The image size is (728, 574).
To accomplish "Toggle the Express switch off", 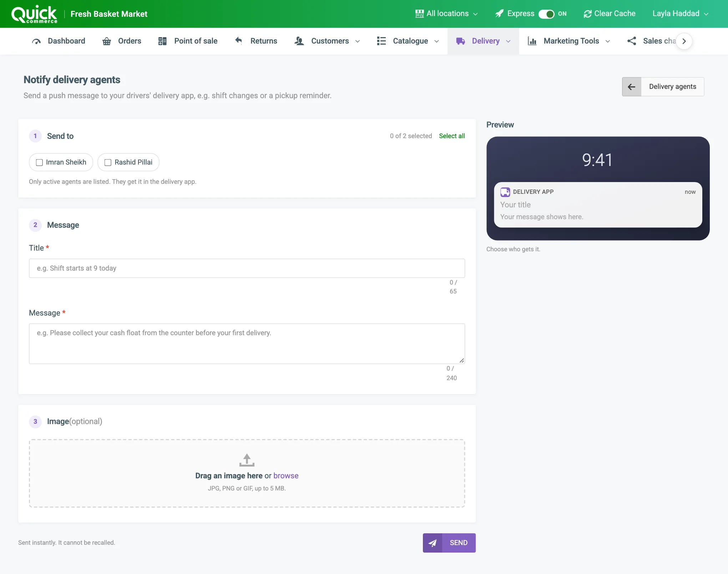I will point(546,14).
